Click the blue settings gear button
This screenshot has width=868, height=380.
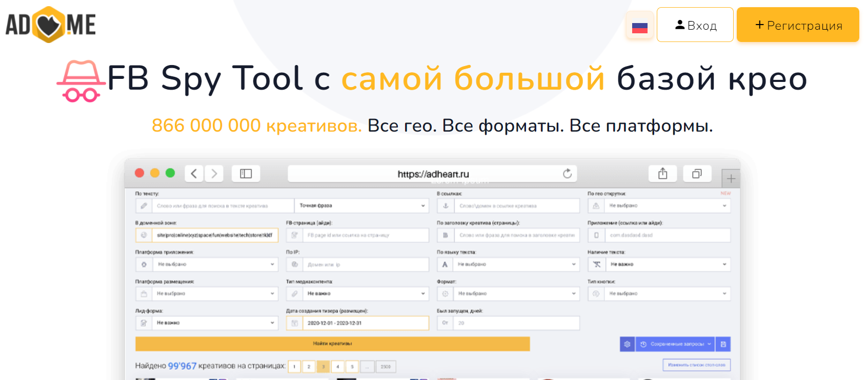click(x=627, y=344)
